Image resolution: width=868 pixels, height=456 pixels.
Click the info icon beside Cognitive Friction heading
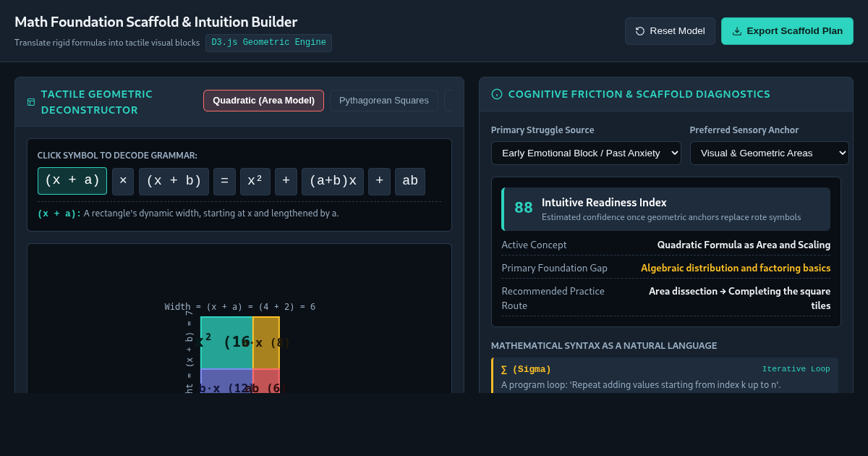tap(497, 94)
